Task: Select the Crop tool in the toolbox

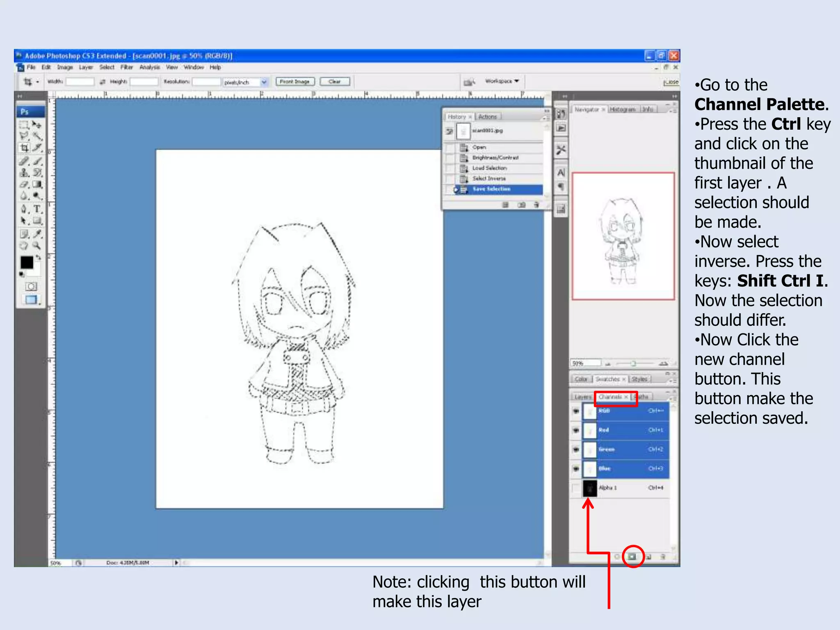Action: tap(24, 148)
